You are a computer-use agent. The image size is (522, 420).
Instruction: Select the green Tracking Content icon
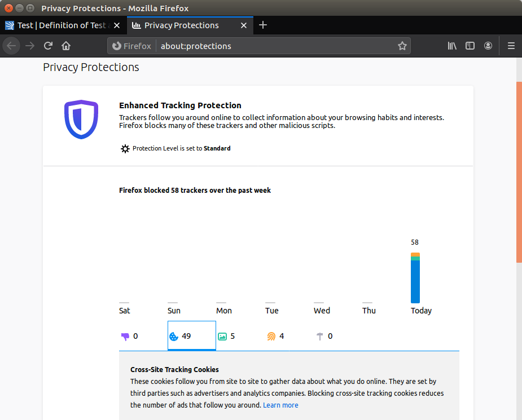point(222,335)
